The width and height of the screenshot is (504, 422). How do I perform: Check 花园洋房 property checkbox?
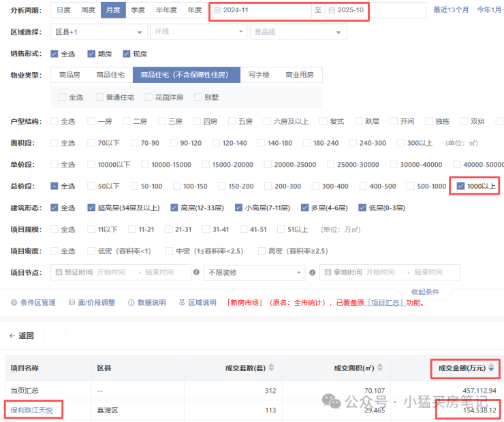(148, 97)
